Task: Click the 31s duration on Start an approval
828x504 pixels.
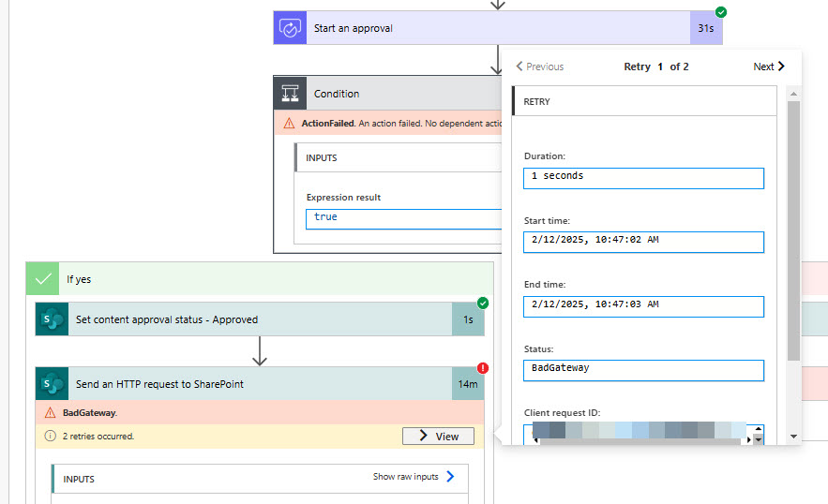Action: [706, 28]
